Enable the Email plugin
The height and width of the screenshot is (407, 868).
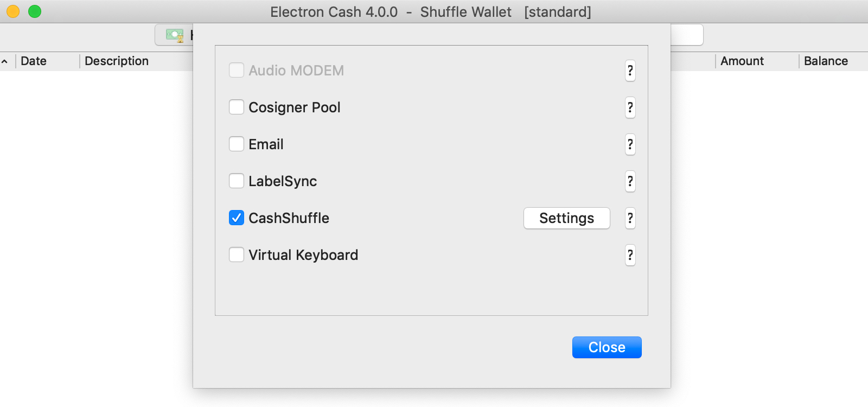[236, 144]
